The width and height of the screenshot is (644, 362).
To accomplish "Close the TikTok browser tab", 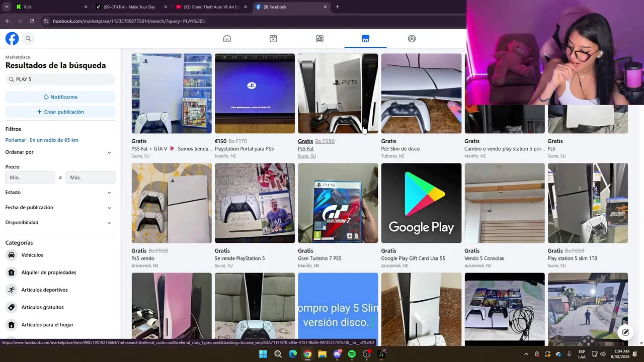I will click(166, 7).
